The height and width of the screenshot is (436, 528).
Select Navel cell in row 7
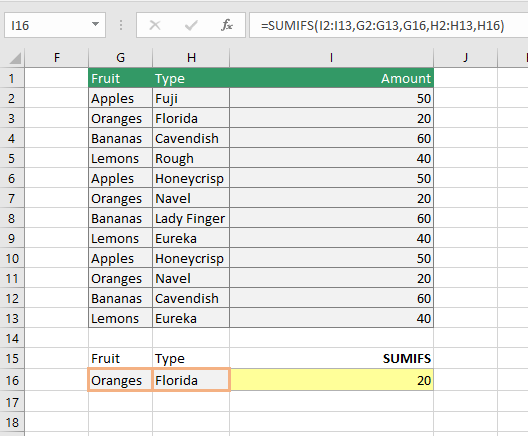191,198
